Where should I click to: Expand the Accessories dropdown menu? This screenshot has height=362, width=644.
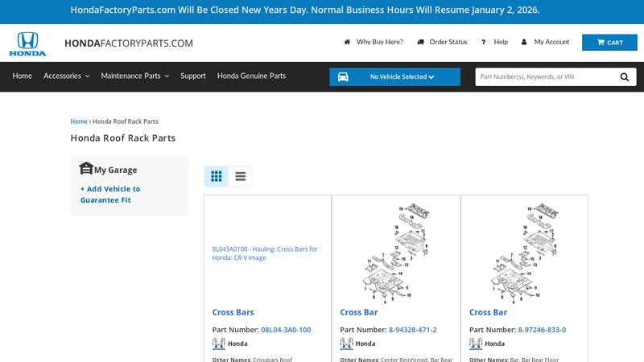[x=66, y=76]
